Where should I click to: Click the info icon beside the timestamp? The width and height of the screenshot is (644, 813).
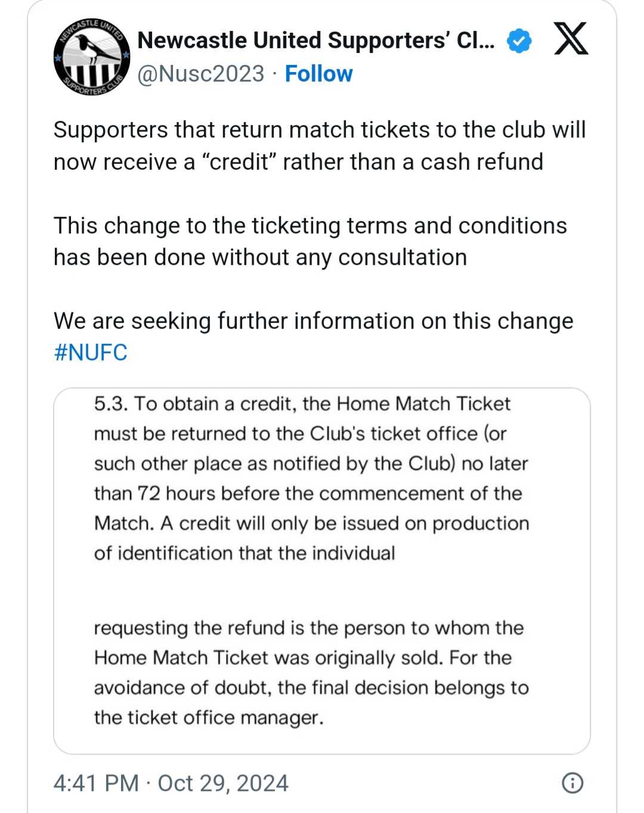click(x=572, y=783)
